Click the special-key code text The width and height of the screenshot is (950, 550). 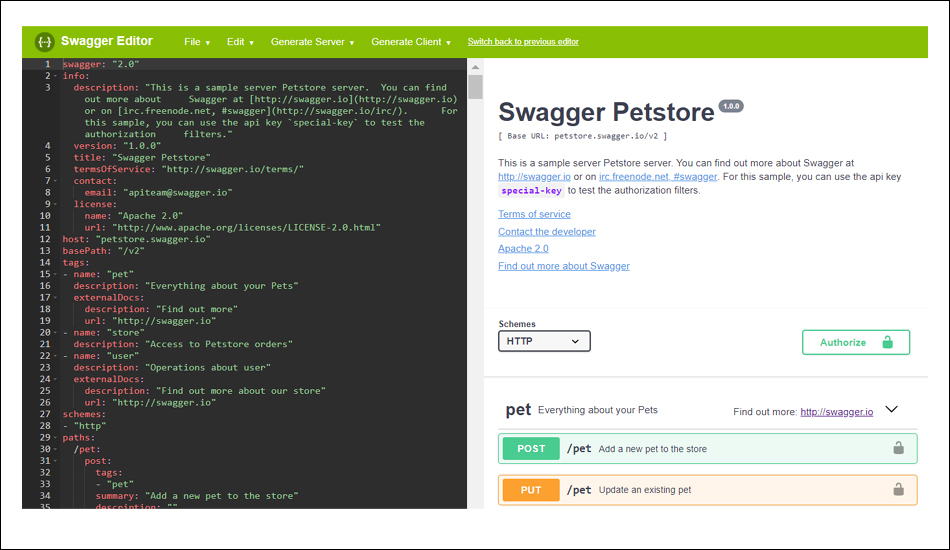click(531, 191)
